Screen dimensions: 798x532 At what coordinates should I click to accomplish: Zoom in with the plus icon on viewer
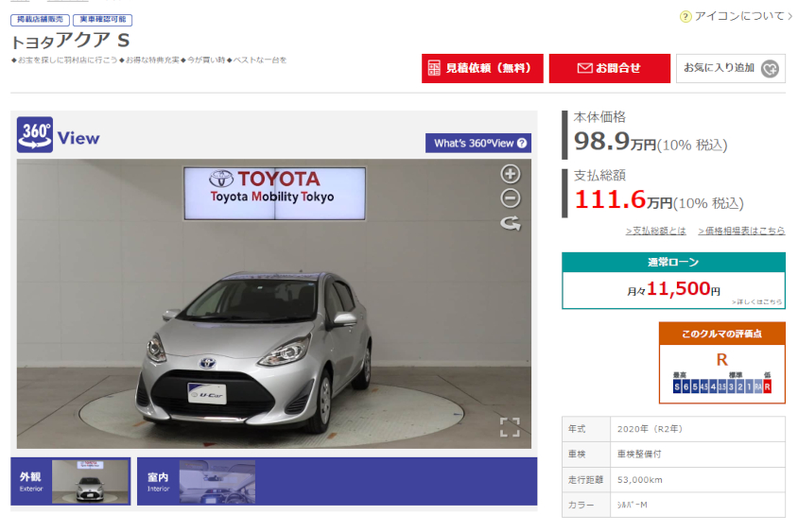coord(510,174)
